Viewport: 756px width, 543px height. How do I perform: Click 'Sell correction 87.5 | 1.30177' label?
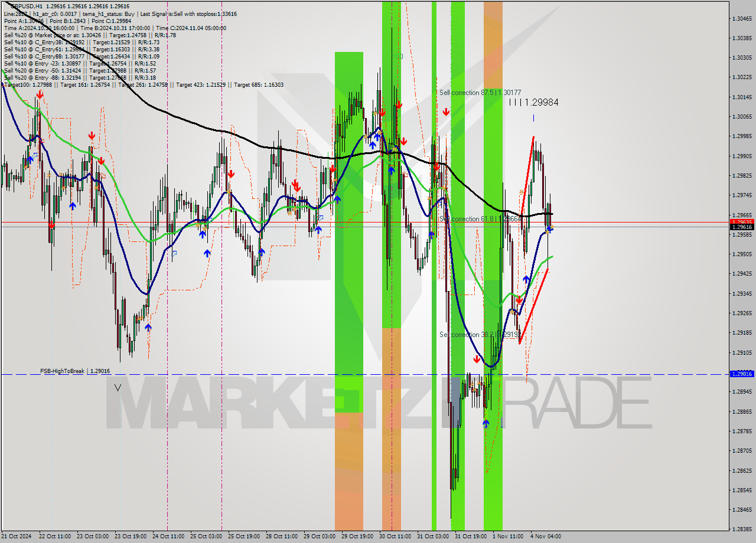pyautogui.click(x=480, y=93)
